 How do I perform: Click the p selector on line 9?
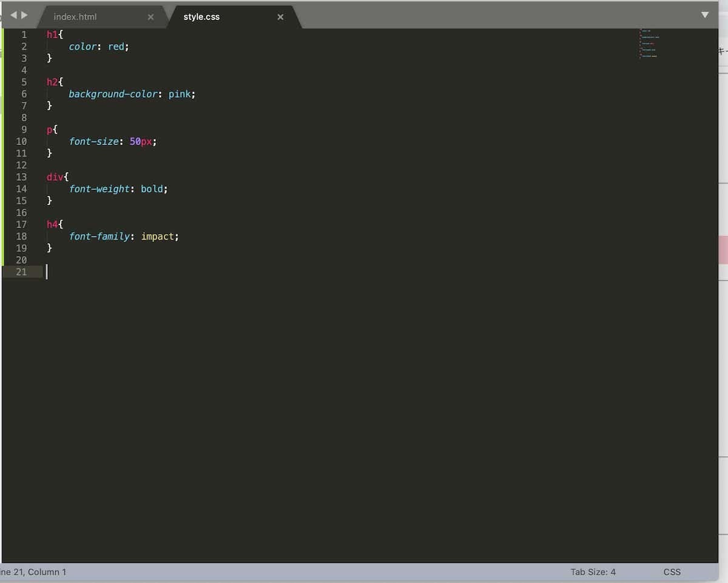click(49, 130)
